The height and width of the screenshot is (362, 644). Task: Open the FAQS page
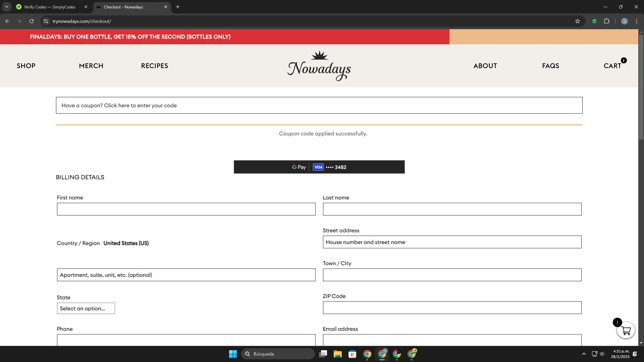coord(550,66)
